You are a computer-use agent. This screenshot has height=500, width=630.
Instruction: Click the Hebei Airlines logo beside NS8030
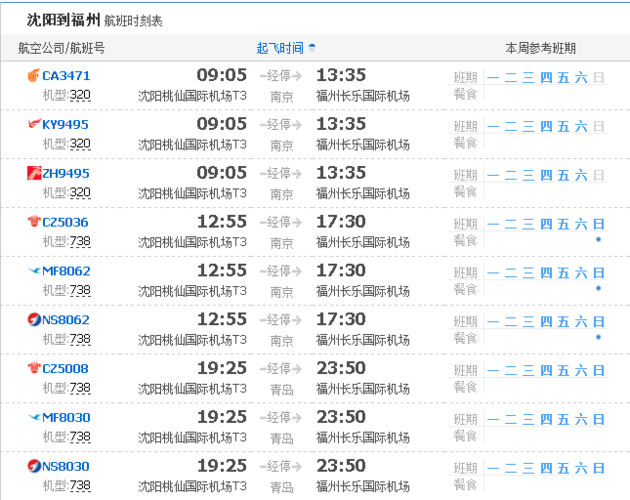tap(34, 466)
